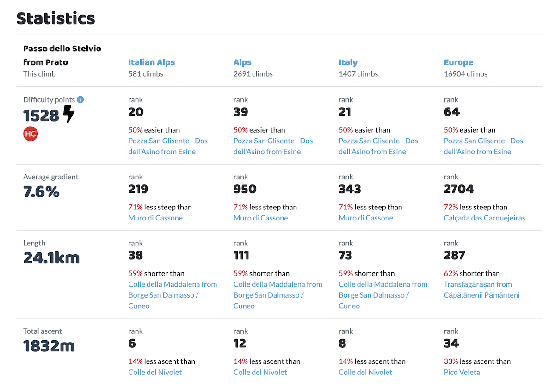Open the Italy region heading link
The width and height of the screenshot is (555, 392).
click(x=348, y=62)
